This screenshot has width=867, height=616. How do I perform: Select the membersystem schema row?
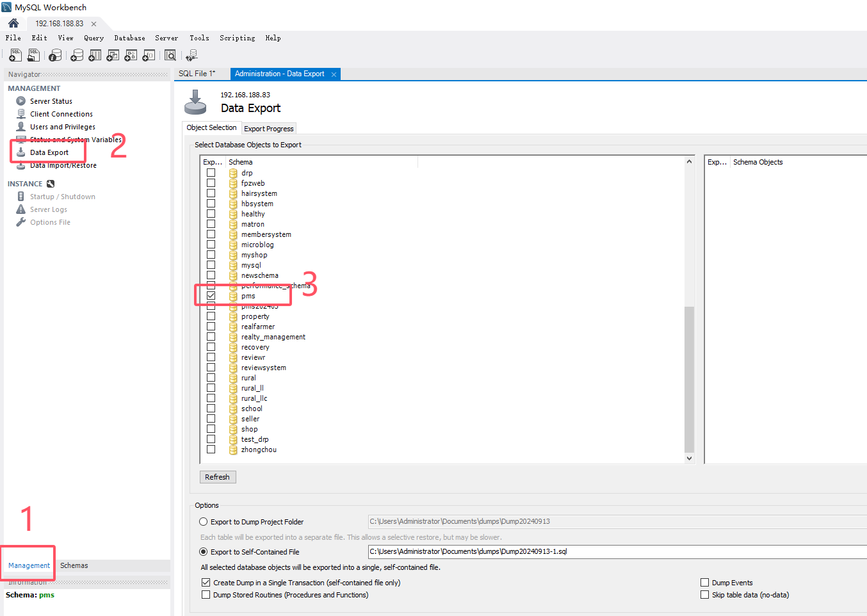click(x=266, y=234)
